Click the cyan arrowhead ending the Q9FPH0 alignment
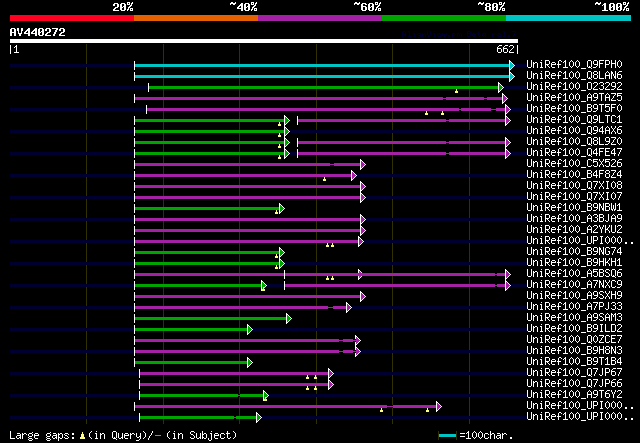 pyautogui.click(x=512, y=65)
